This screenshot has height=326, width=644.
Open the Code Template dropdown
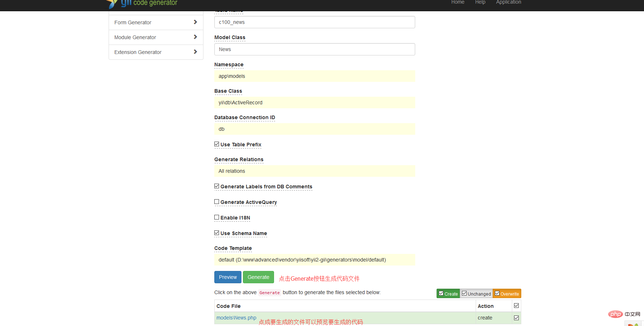coord(315,260)
